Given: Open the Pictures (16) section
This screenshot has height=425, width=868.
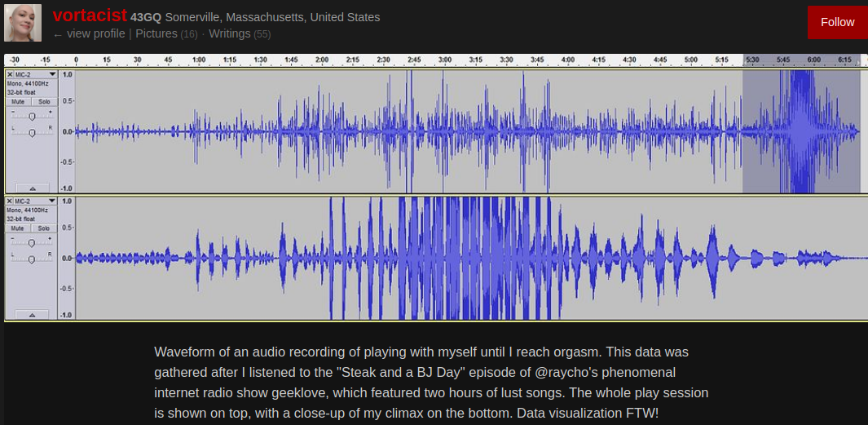Looking at the screenshot, I should [x=166, y=33].
